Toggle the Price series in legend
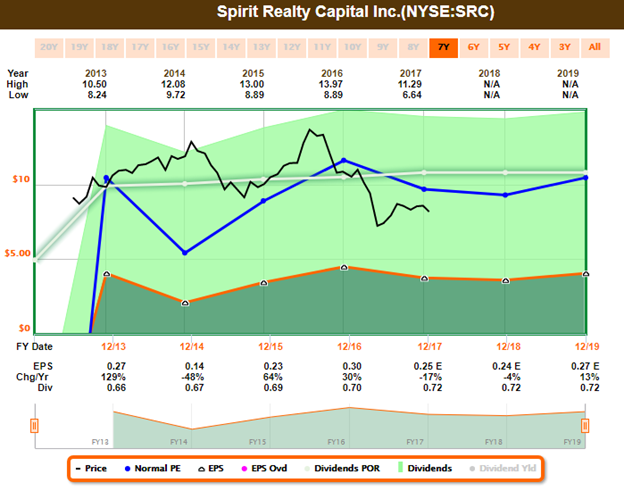Image resolution: width=624 pixels, height=491 pixels. 91,468
